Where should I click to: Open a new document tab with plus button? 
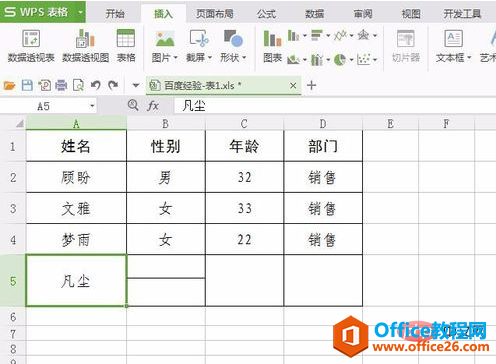(x=311, y=86)
